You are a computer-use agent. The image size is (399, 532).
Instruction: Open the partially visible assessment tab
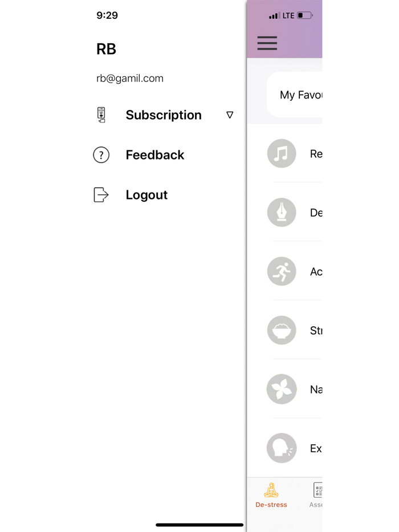coord(316,496)
